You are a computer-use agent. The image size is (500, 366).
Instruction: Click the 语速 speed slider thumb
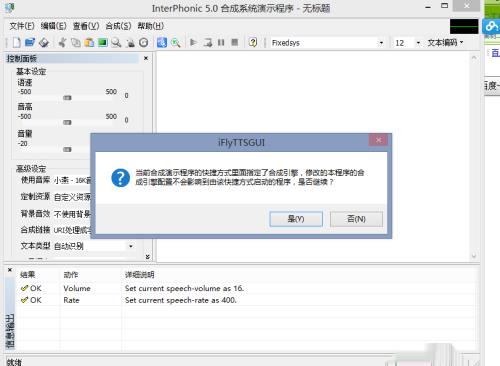pyautogui.click(x=67, y=98)
